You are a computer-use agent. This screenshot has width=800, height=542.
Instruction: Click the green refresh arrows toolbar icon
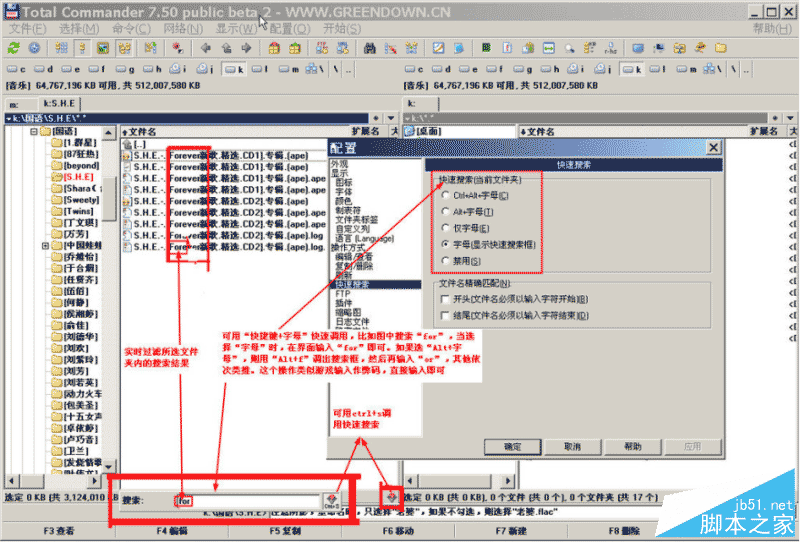tap(14, 48)
